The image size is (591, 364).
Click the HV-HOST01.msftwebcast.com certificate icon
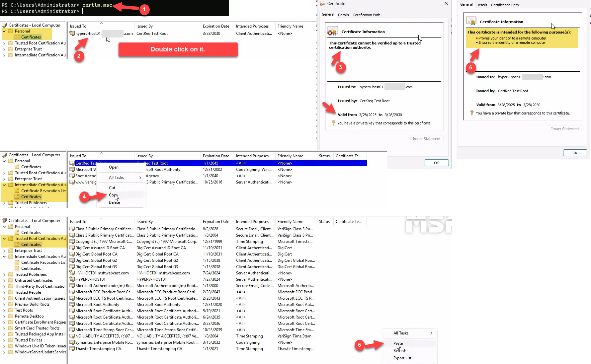[72, 273]
